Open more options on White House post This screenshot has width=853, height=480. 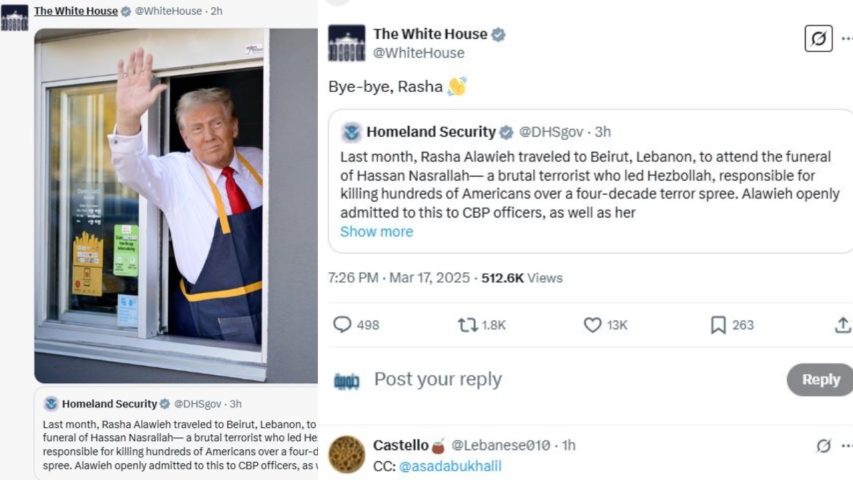click(x=846, y=39)
